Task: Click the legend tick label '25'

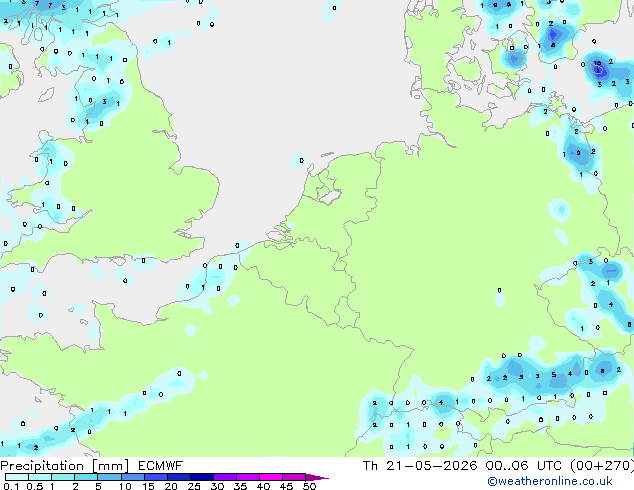Action: (194, 486)
